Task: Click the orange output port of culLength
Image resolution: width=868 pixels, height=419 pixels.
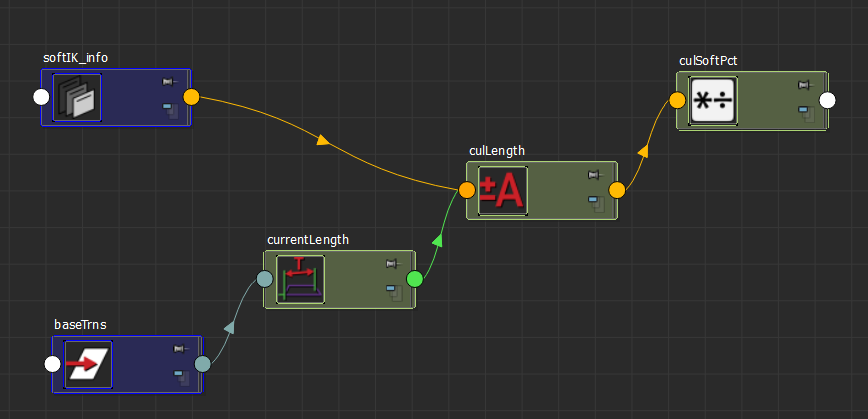Action: pyautogui.click(x=617, y=190)
